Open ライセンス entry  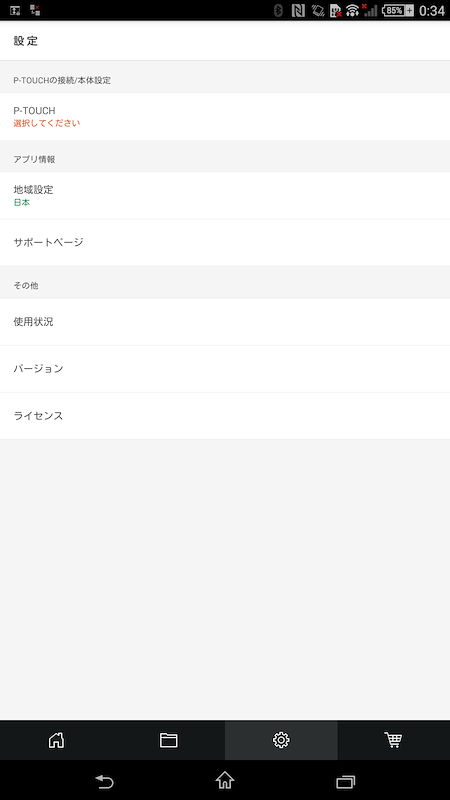point(225,416)
